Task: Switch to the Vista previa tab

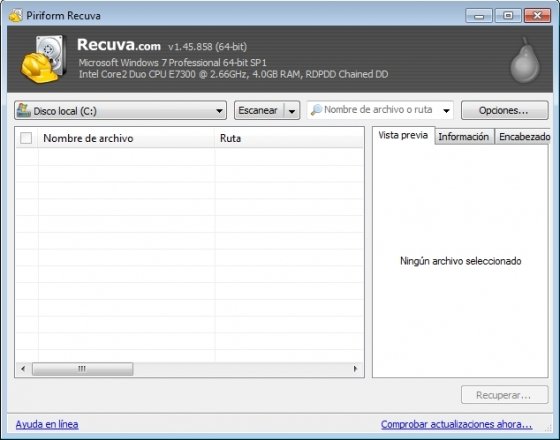Action: pyautogui.click(x=403, y=135)
